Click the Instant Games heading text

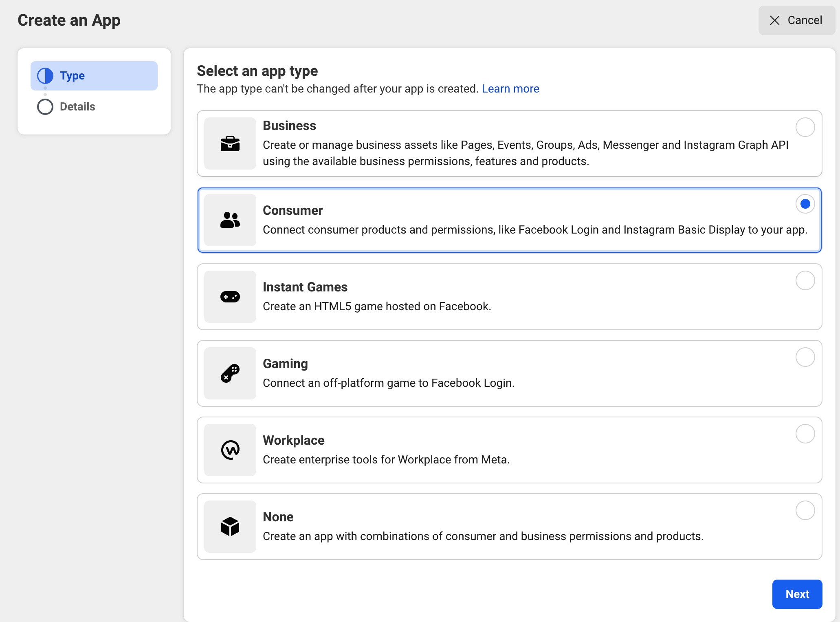305,287
